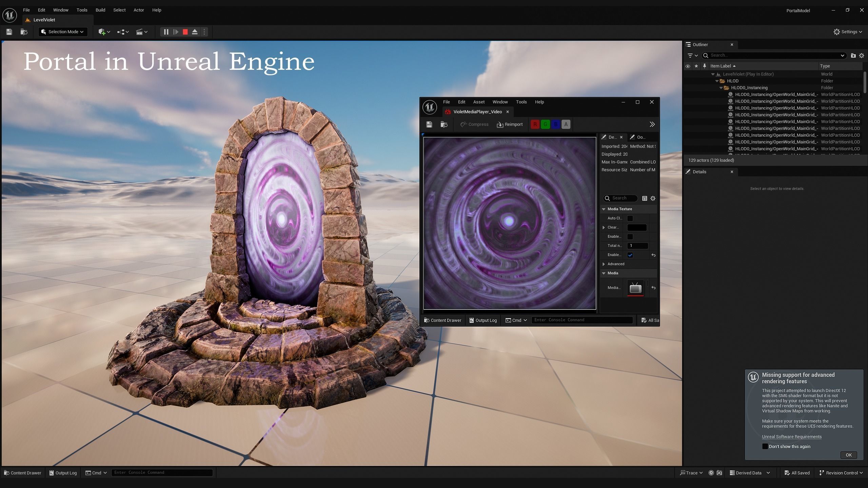Click Outliner search field
Screen dimensions: 868x488
[774, 55]
